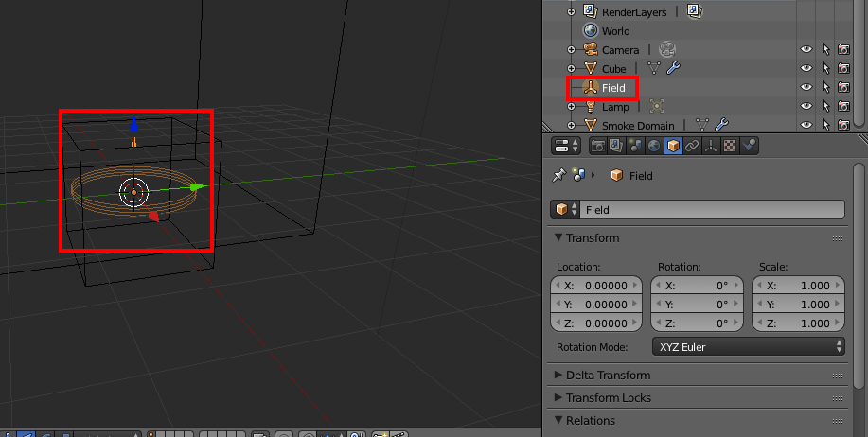Click the red X-axis manipulator handle

pos(153,217)
